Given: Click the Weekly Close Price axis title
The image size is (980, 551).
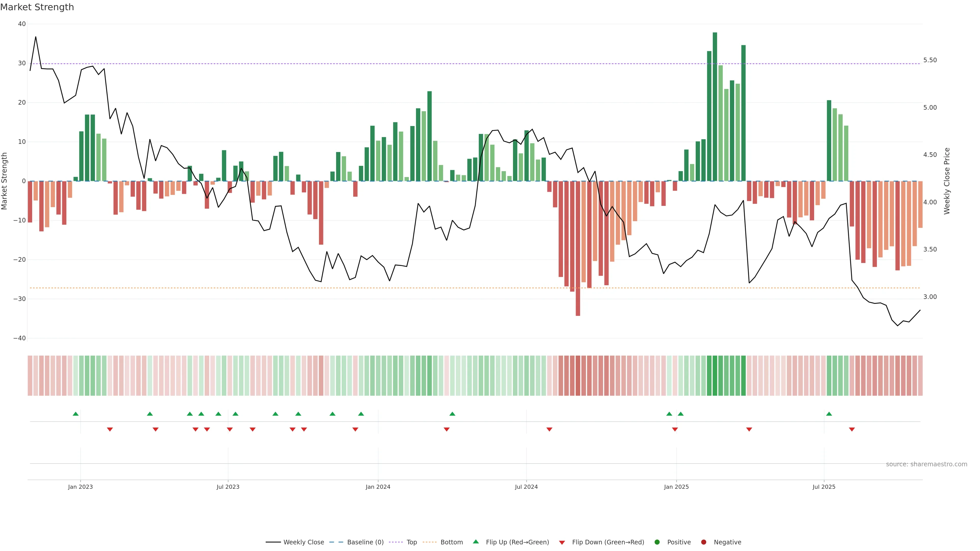Looking at the screenshot, I should coord(947,181).
